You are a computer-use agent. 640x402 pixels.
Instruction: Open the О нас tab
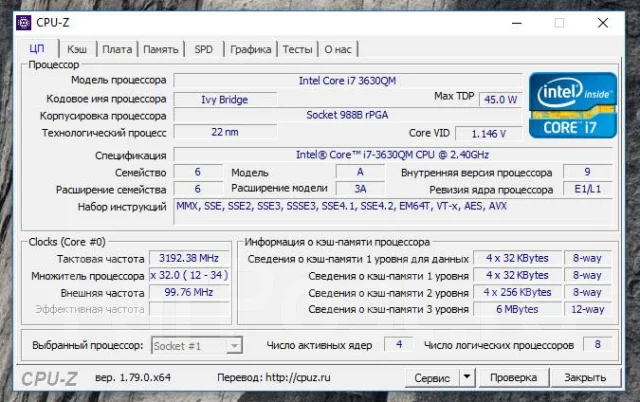point(338,49)
